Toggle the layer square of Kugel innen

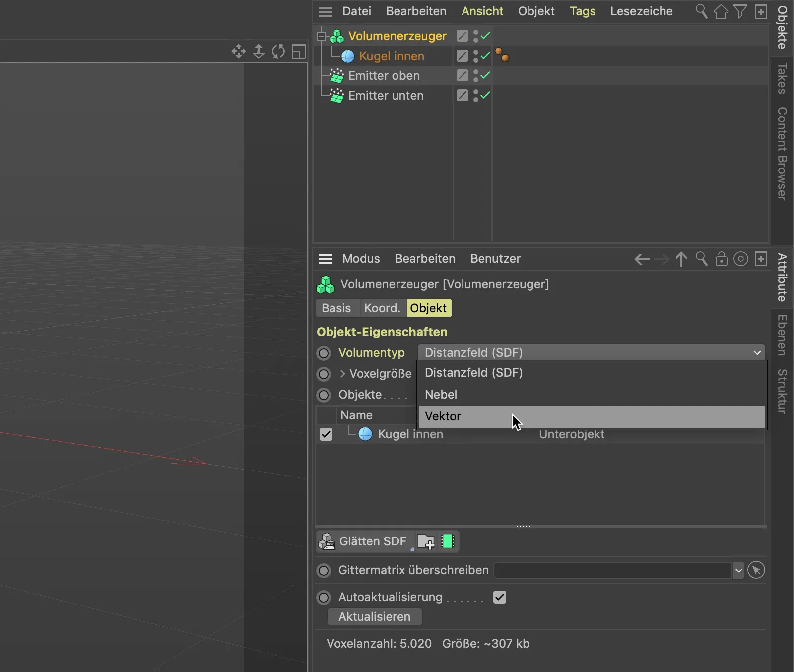pyautogui.click(x=462, y=56)
